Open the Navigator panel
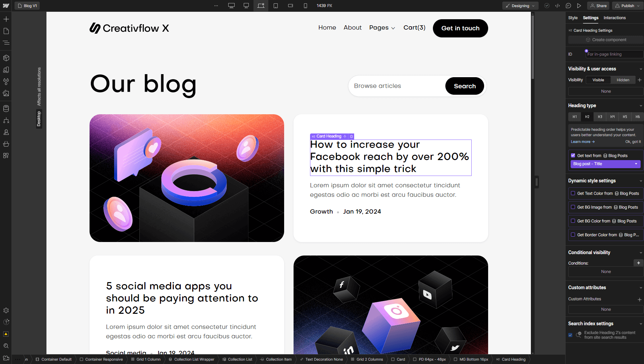The width and height of the screenshot is (644, 364). (x=6, y=43)
